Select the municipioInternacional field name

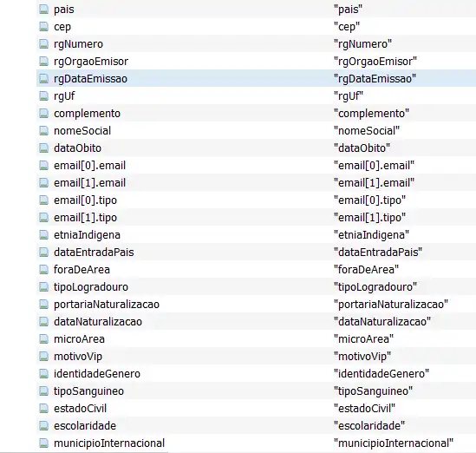tap(109, 443)
